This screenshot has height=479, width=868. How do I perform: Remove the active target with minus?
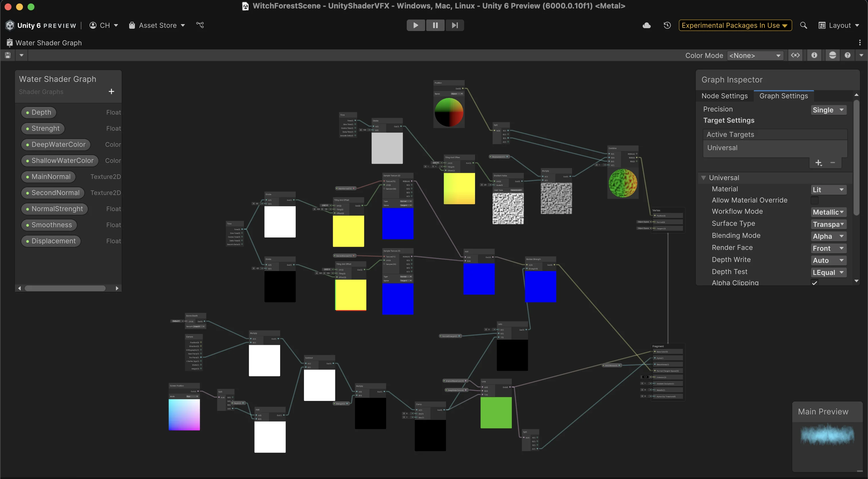(833, 163)
